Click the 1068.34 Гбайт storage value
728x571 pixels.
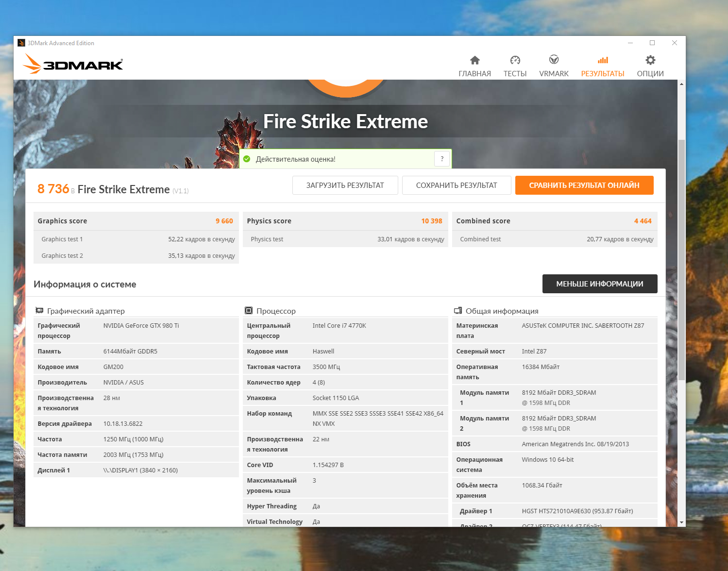pos(542,486)
